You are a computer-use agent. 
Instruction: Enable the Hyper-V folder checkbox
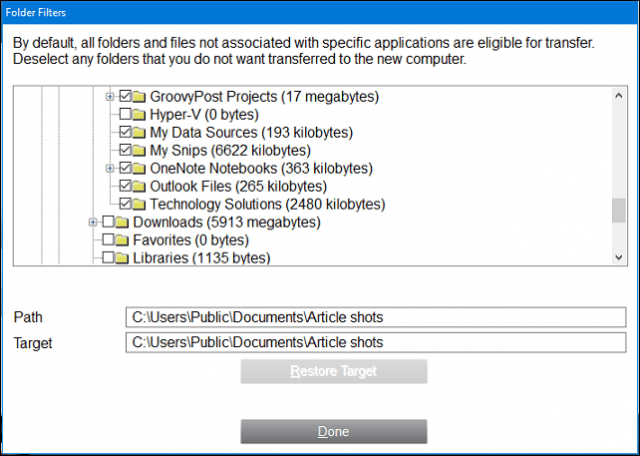pos(125,115)
